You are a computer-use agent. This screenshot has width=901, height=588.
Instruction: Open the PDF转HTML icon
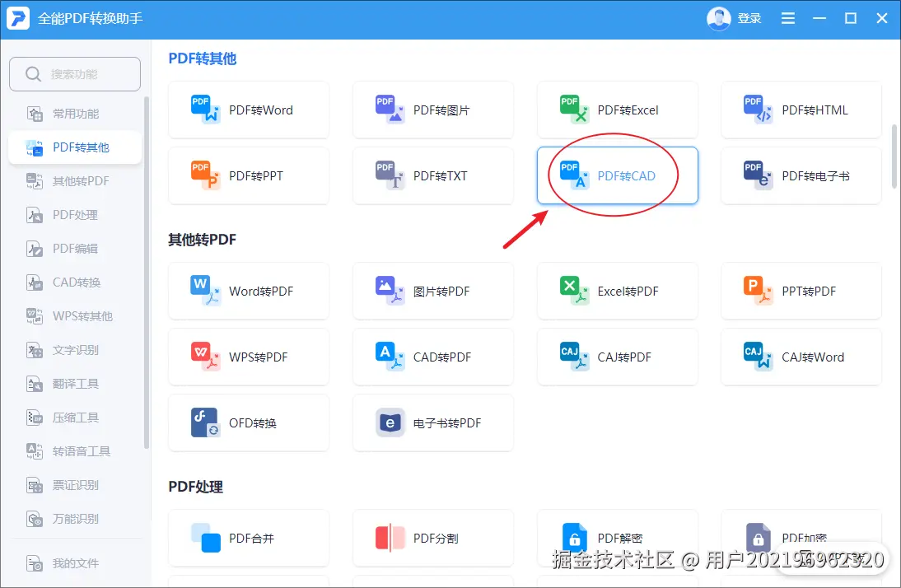point(758,110)
